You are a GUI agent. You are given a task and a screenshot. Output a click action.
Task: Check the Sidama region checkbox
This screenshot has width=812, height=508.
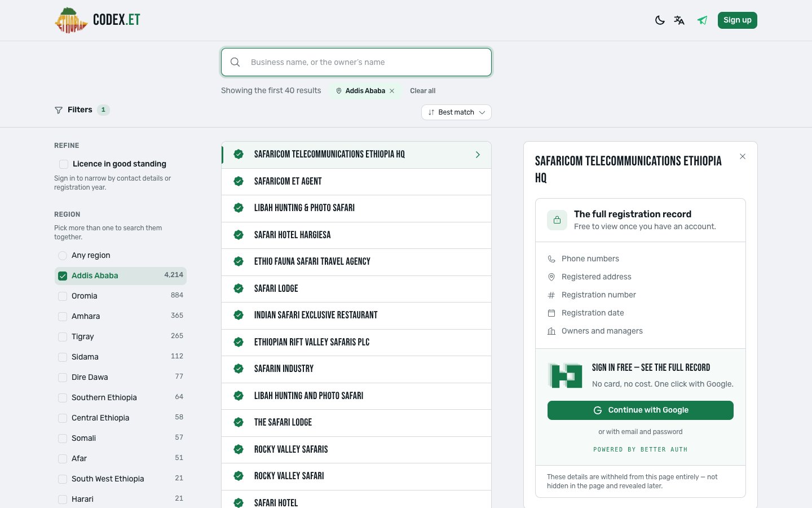(x=63, y=357)
